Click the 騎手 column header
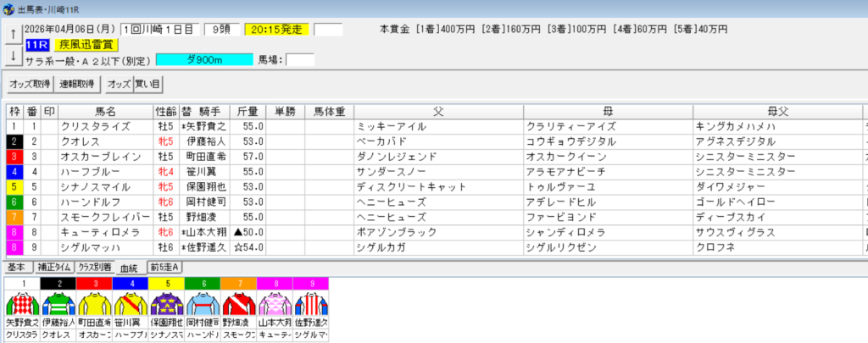This screenshot has width=868, height=343. click(x=210, y=111)
